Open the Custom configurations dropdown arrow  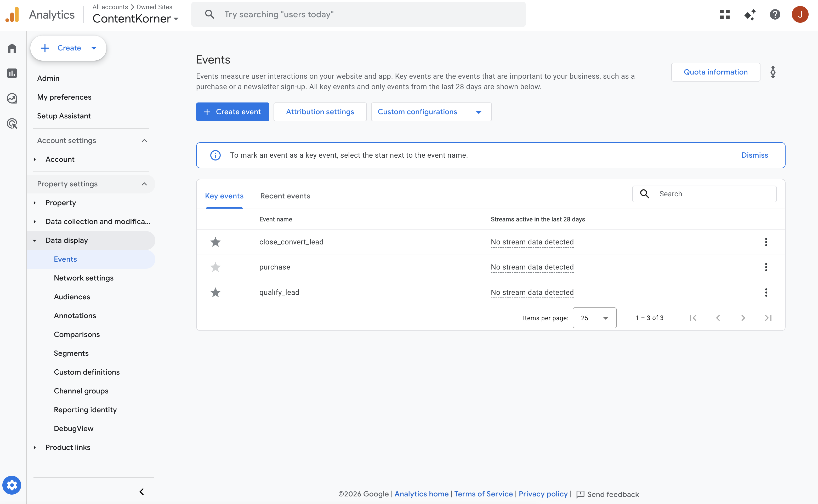[479, 112]
